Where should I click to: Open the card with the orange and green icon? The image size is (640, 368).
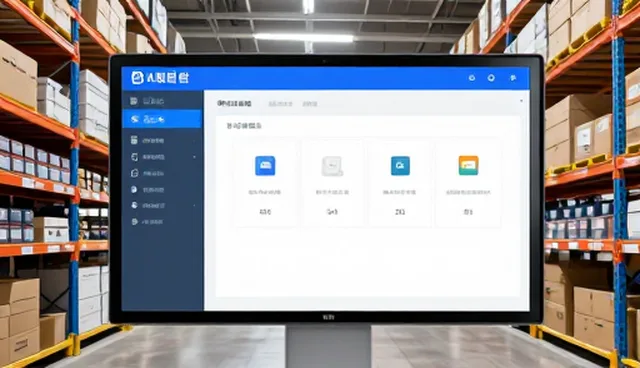coord(468,184)
